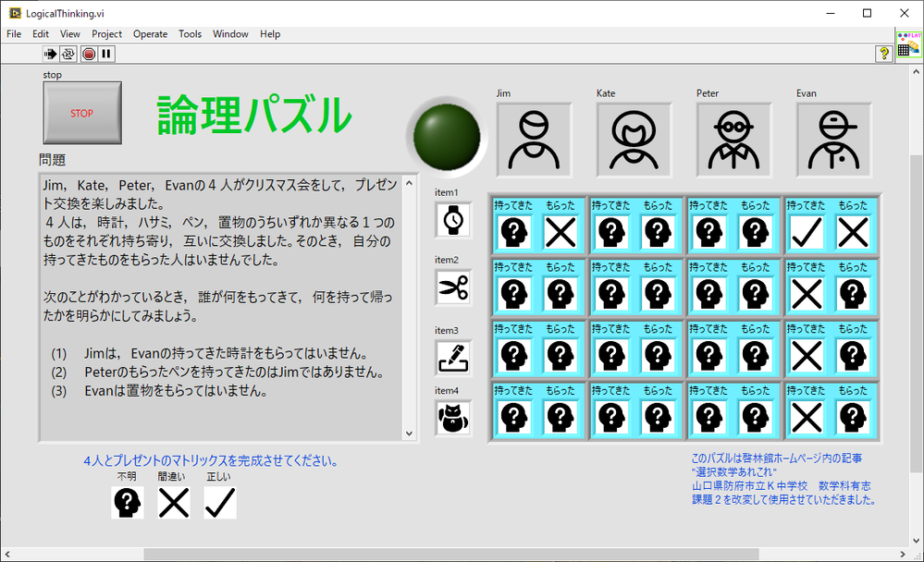Click the item3 pen icon
924x562 pixels.
(453, 358)
